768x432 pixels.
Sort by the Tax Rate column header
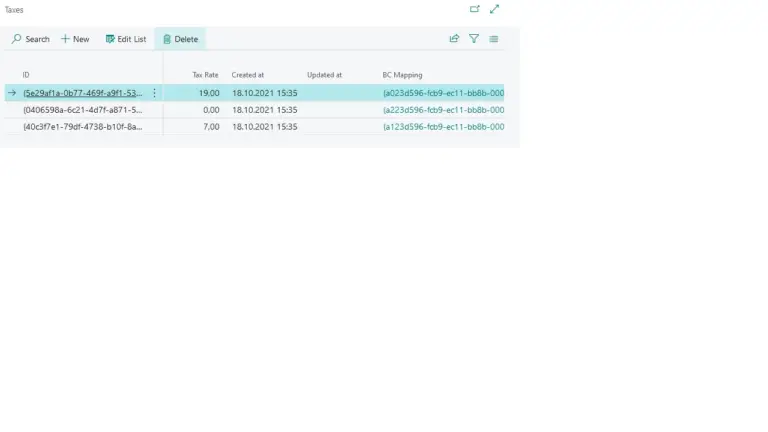click(x=205, y=75)
